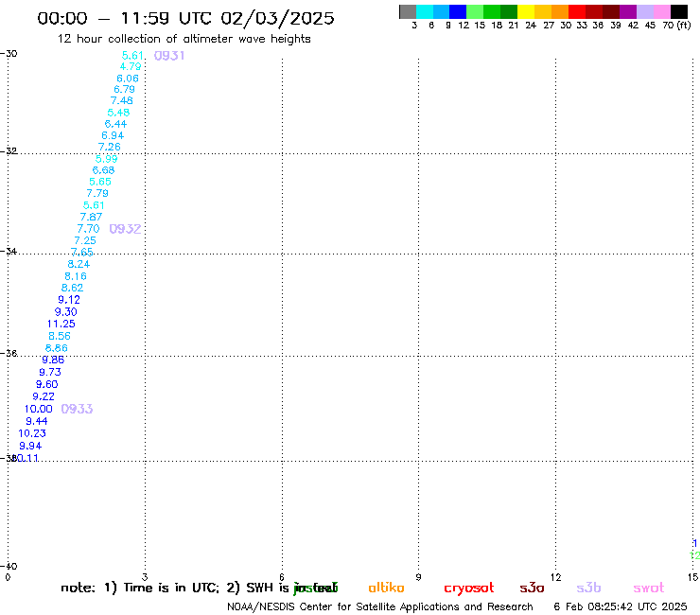Click the pink legend color swatch

coord(661,11)
